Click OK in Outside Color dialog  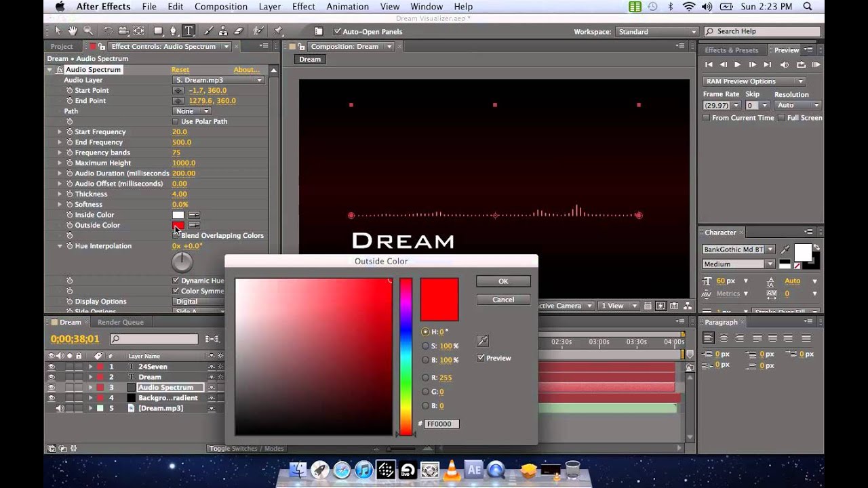click(x=503, y=281)
